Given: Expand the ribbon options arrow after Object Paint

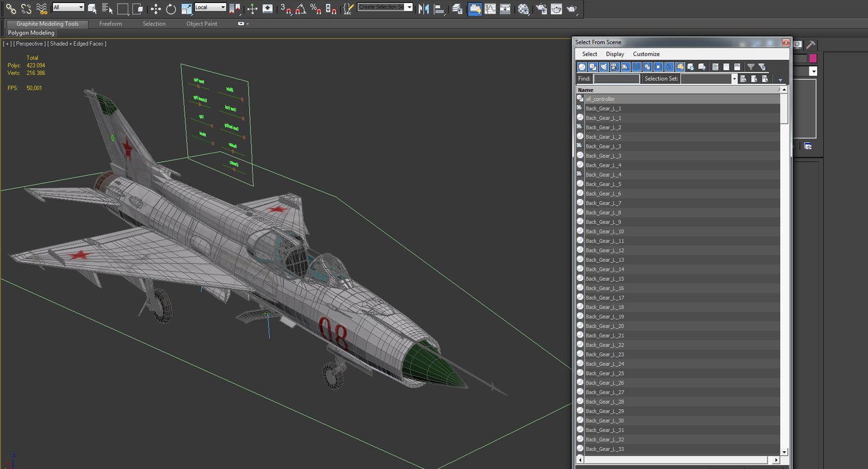Looking at the screenshot, I should 243,24.
